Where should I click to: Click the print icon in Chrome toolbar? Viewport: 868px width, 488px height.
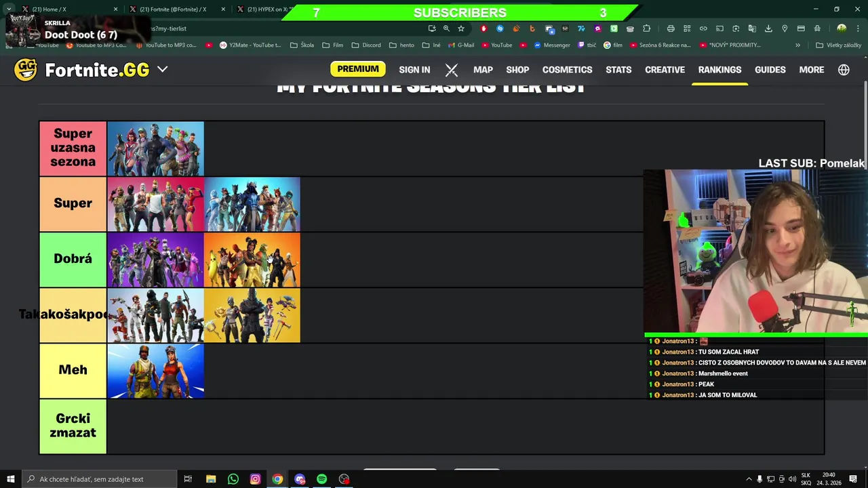click(x=671, y=28)
